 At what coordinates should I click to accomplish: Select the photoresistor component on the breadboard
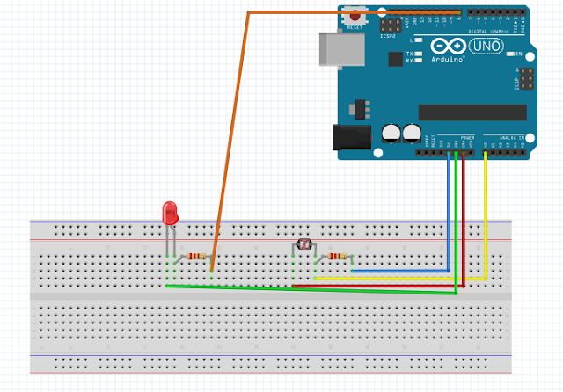304,244
